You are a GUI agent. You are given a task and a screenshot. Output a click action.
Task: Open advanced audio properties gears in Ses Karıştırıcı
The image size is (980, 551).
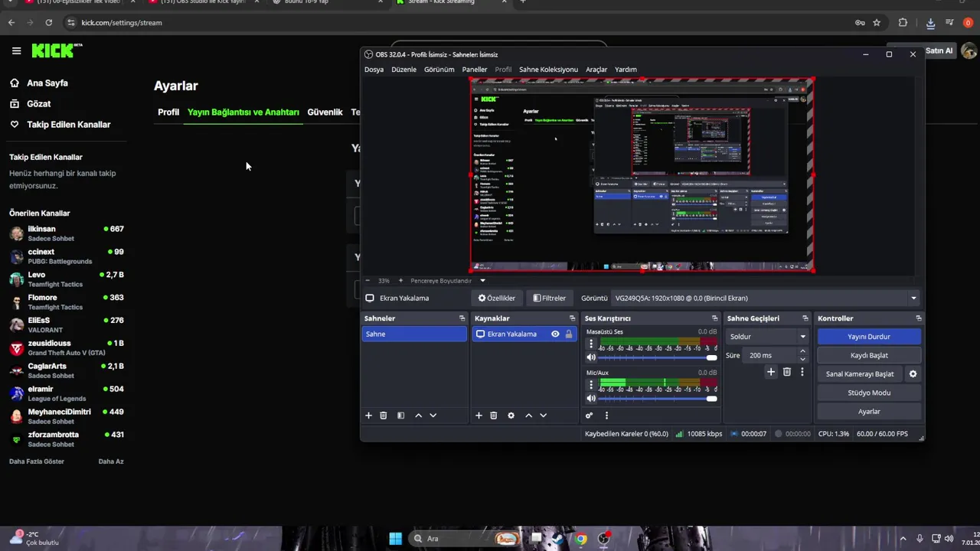(x=589, y=416)
